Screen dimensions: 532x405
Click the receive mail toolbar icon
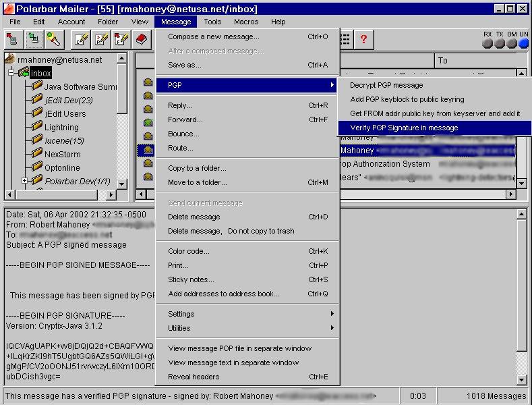coord(34,39)
